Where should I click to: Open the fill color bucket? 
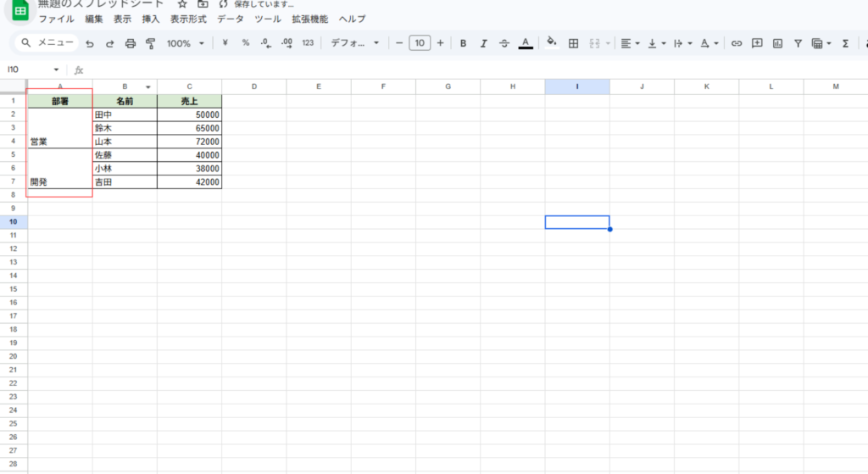(x=552, y=43)
